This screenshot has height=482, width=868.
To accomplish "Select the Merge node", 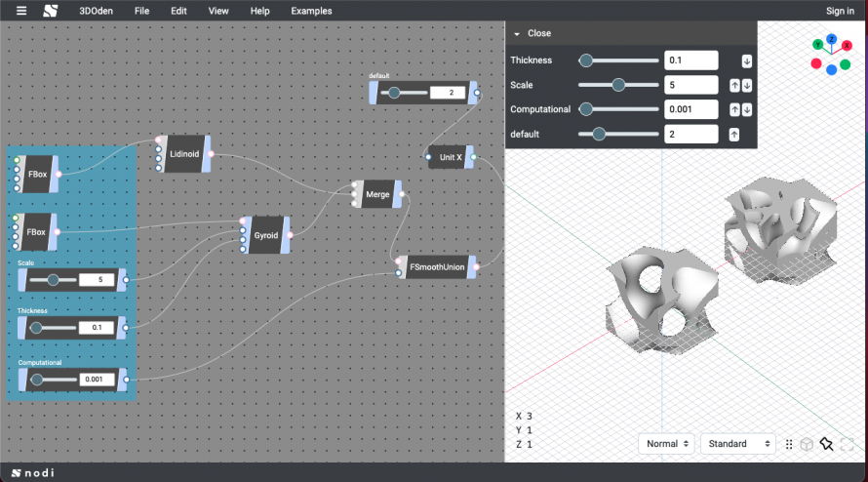I will click(x=377, y=194).
